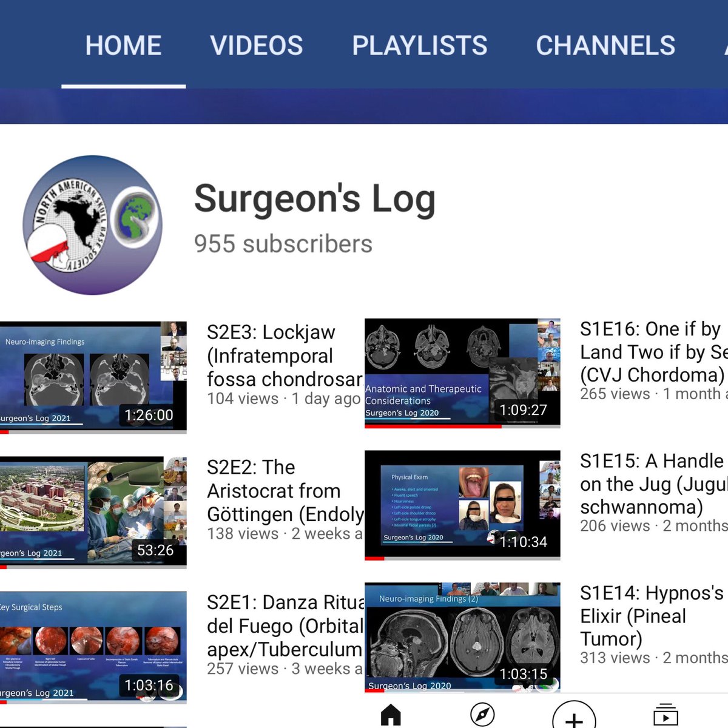This screenshot has height=728, width=728.
Task: Click the '313 views · 2 months' text
Action: tap(654, 658)
